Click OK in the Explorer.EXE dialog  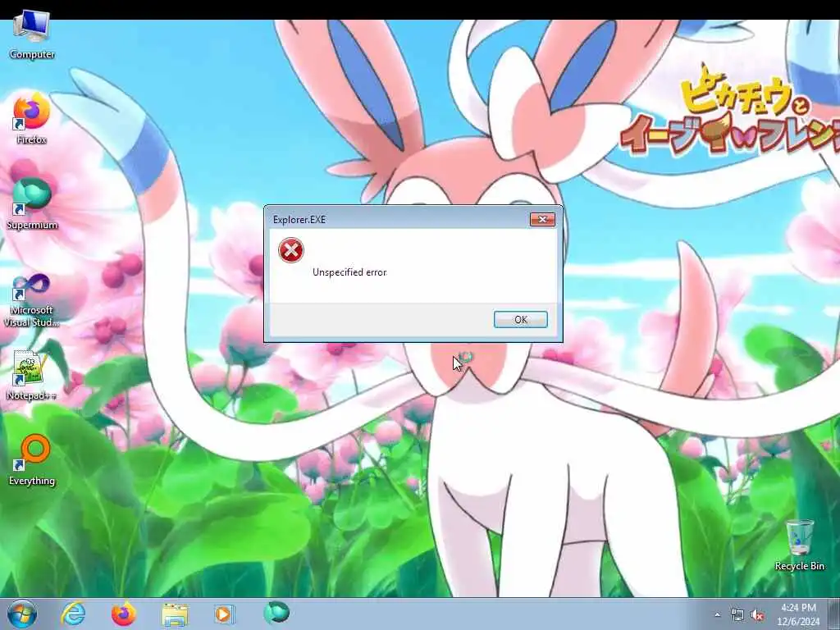point(520,319)
